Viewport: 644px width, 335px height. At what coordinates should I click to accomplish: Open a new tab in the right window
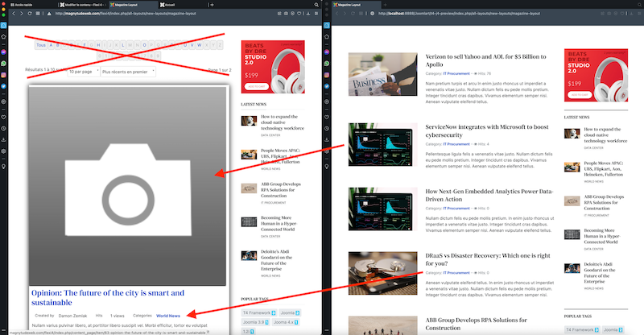click(x=385, y=5)
